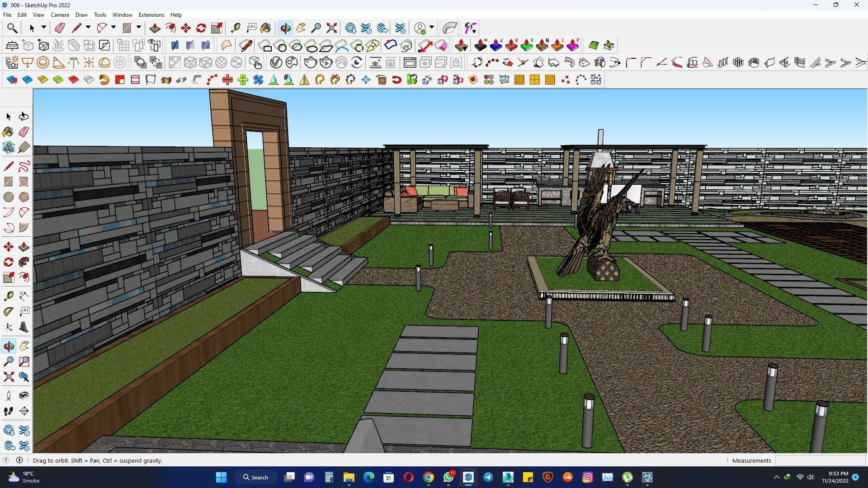Click the Search SketchUp magnifier icon
Screen dimensions: 868x488
coord(12,28)
